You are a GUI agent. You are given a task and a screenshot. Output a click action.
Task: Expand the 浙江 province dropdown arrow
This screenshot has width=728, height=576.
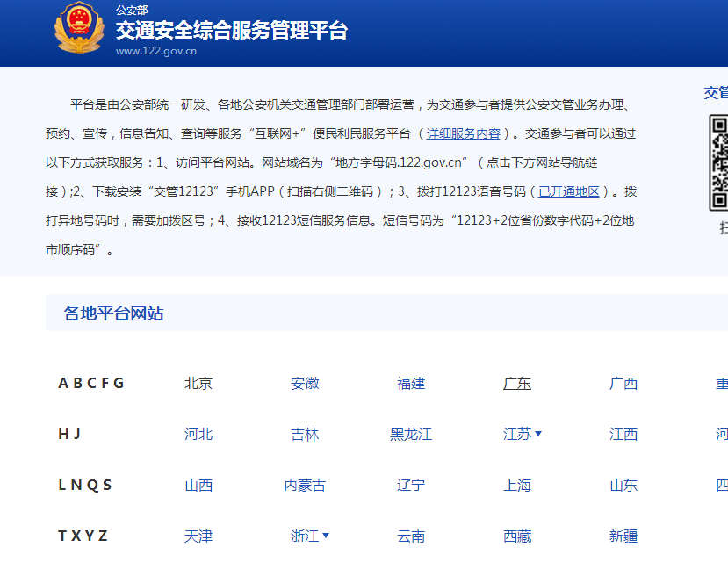[x=328, y=536]
